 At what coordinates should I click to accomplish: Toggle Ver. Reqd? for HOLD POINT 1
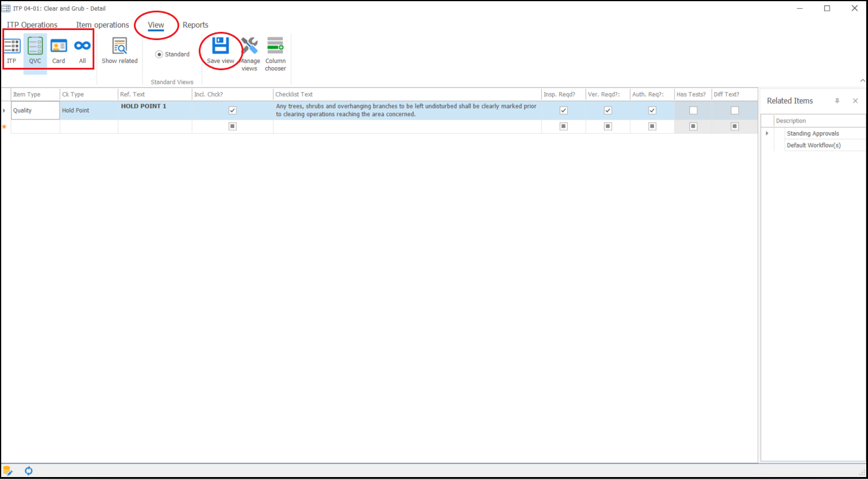608,110
